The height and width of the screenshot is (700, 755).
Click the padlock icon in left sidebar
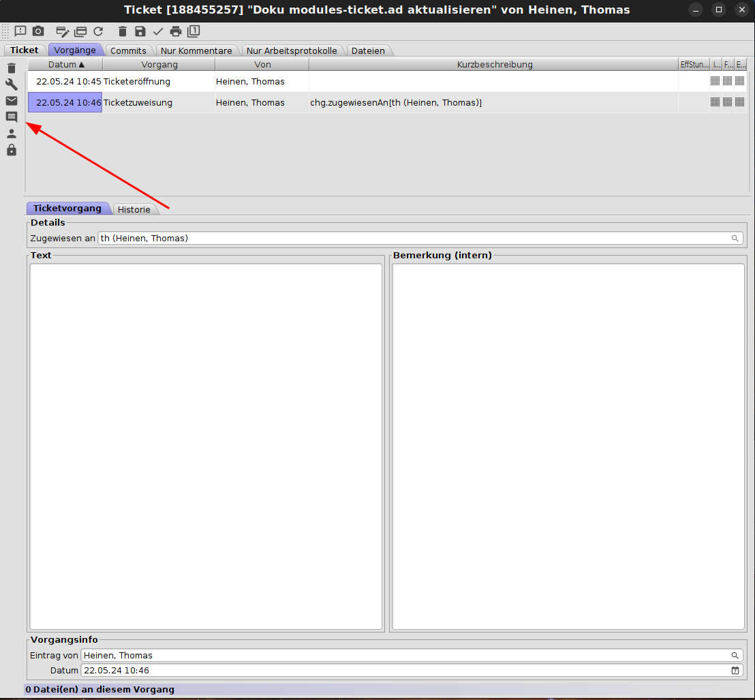pos(12,150)
